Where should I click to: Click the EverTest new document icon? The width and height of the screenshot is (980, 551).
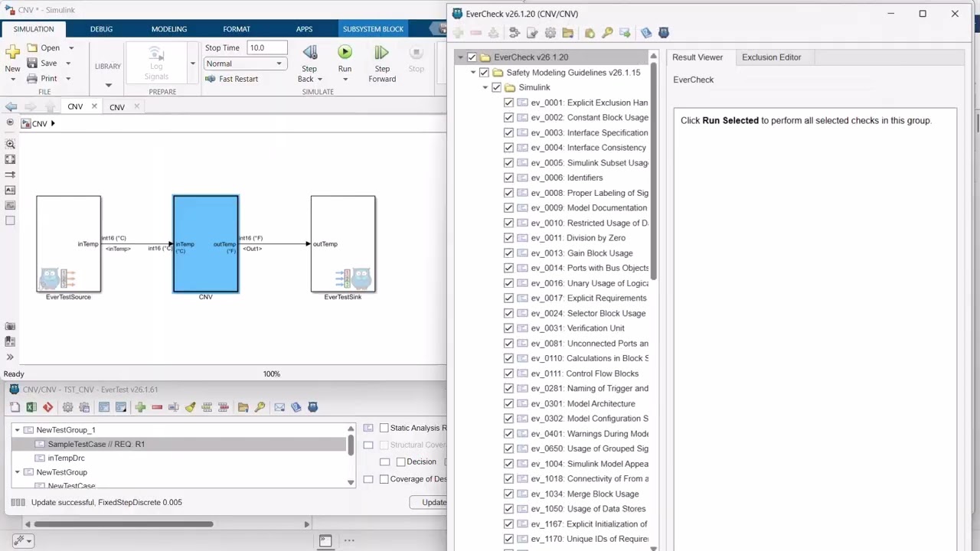(x=15, y=407)
